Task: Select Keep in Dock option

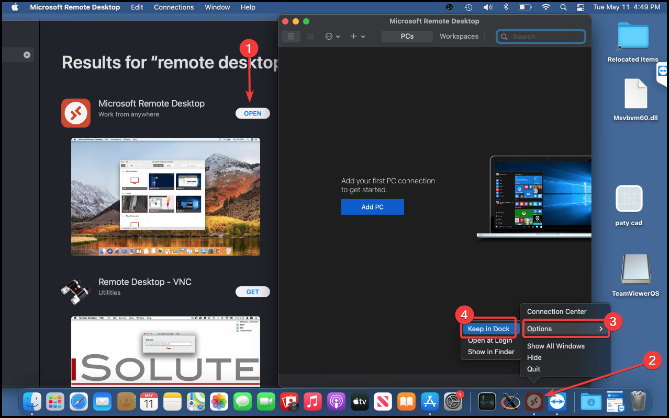Action: click(x=489, y=328)
